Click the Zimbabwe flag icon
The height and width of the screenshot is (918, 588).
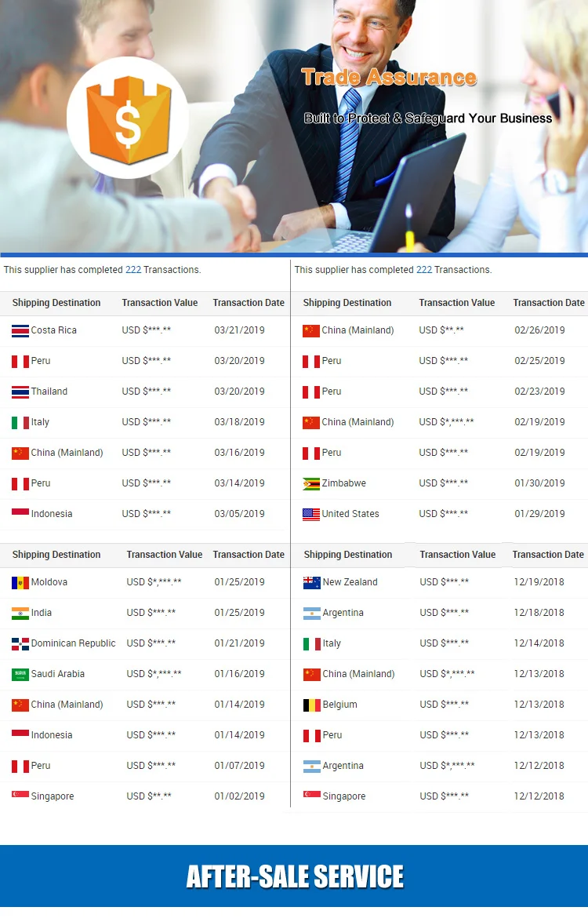[311, 483]
